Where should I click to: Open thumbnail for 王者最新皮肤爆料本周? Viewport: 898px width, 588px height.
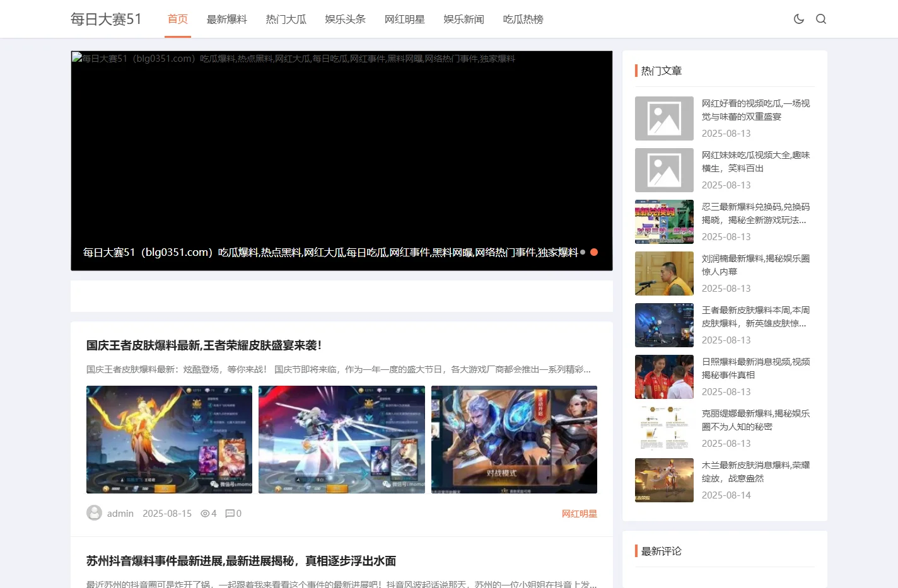(x=664, y=325)
